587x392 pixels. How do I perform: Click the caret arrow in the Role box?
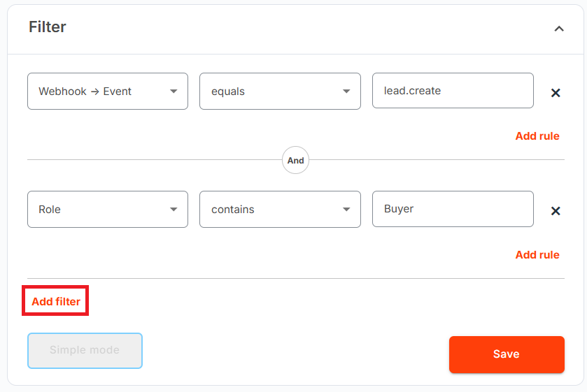pyautogui.click(x=174, y=210)
